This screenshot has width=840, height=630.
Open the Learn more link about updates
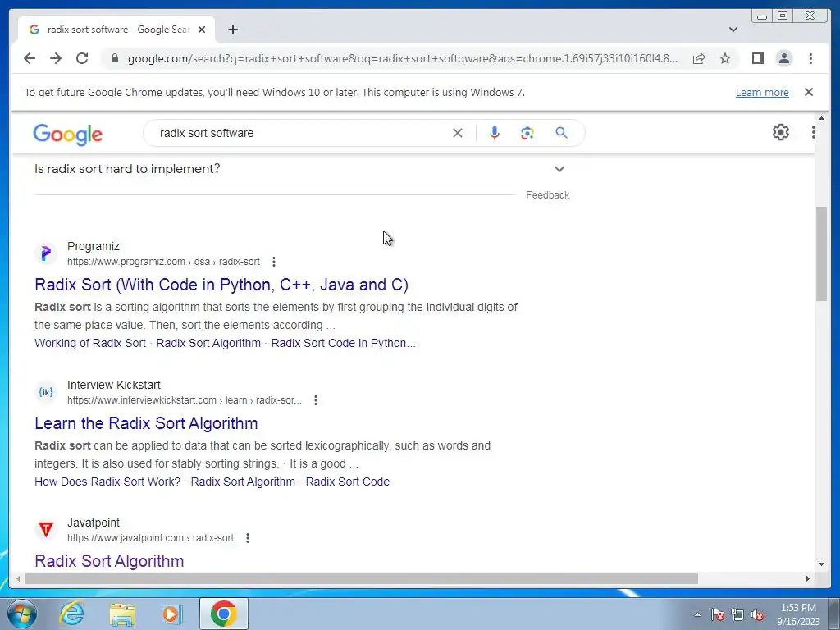tap(762, 92)
